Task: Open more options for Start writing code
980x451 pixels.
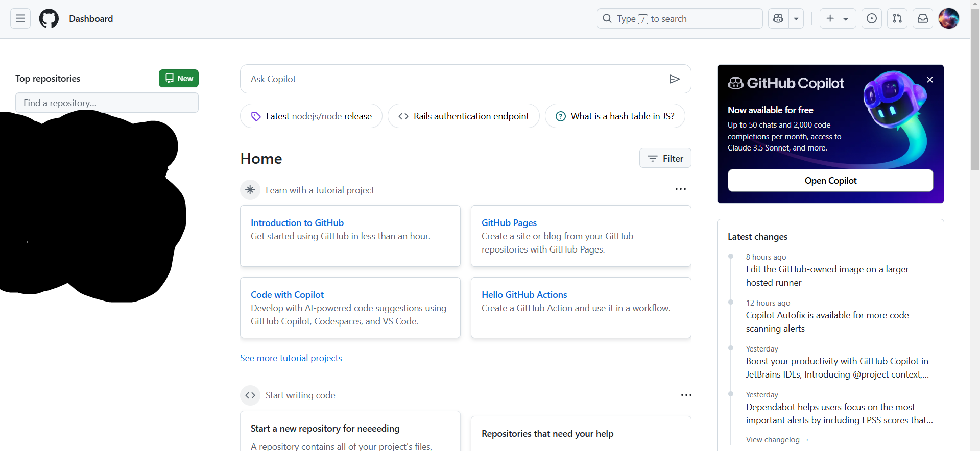Action: [x=686, y=395]
